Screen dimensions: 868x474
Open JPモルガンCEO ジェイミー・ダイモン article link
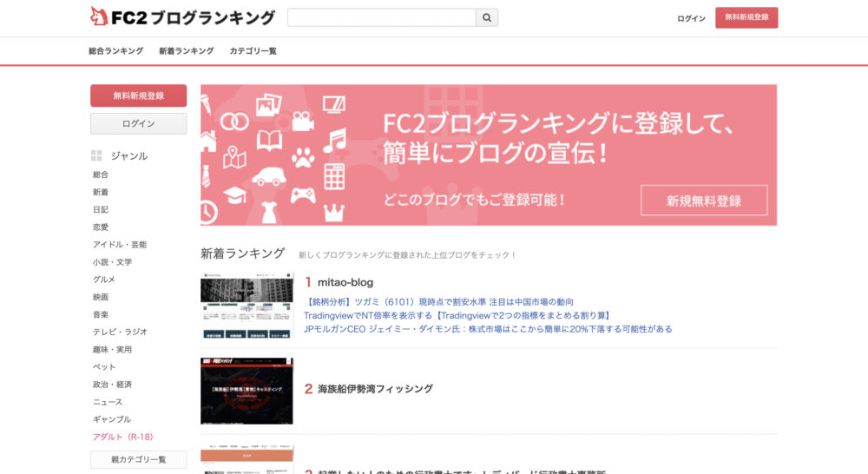[x=488, y=329]
